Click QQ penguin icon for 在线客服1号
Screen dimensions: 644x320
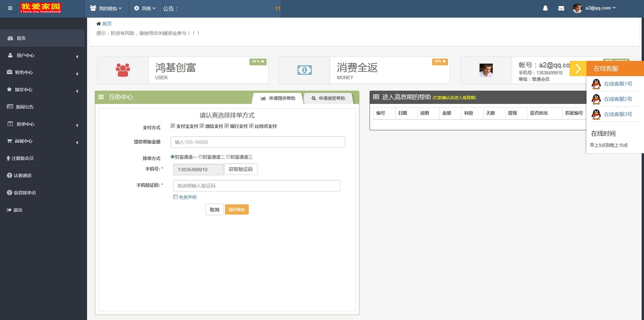point(596,84)
